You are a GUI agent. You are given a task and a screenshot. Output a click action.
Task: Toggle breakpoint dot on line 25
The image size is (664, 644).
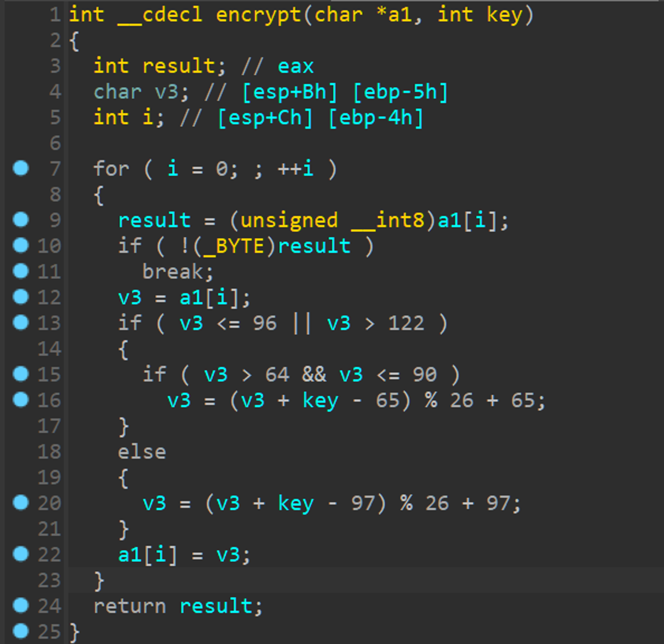click(21, 631)
